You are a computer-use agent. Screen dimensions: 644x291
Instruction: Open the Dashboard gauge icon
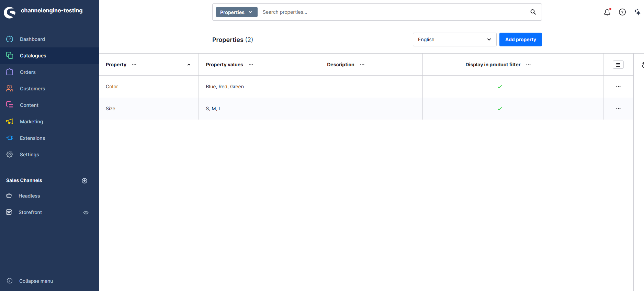pos(10,39)
